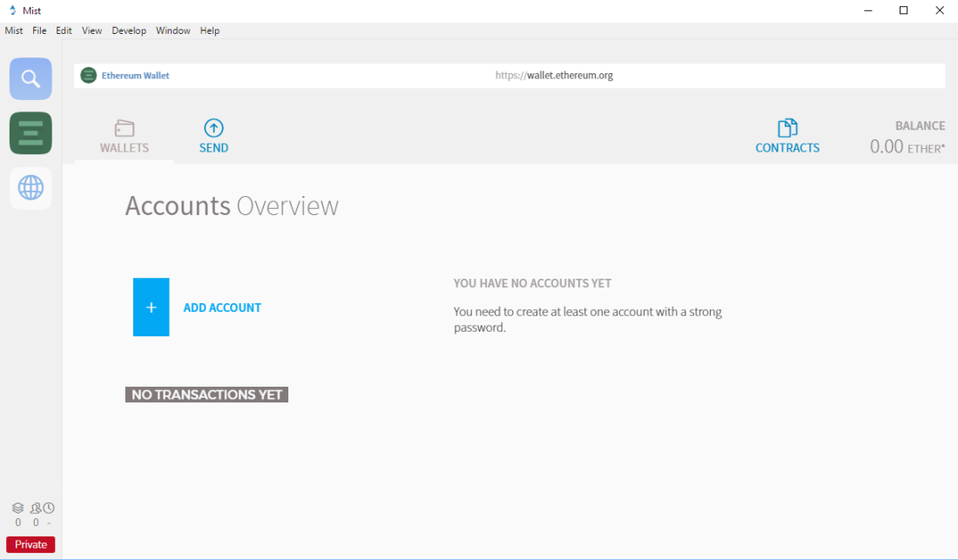Click the block layers icon in status area
Screen dimensions: 958x560
[x=17, y=508]
